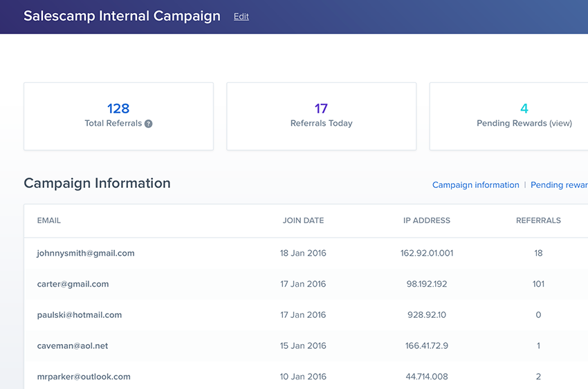588x389 pixels.
Task: Click IP address 162.92.01.001
Action: [427, 253]
